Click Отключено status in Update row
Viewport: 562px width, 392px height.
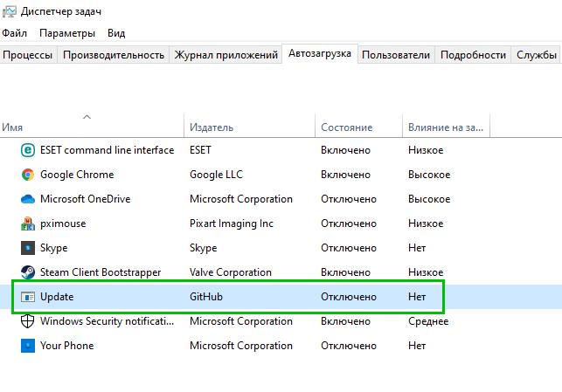[x=349, y=297]
